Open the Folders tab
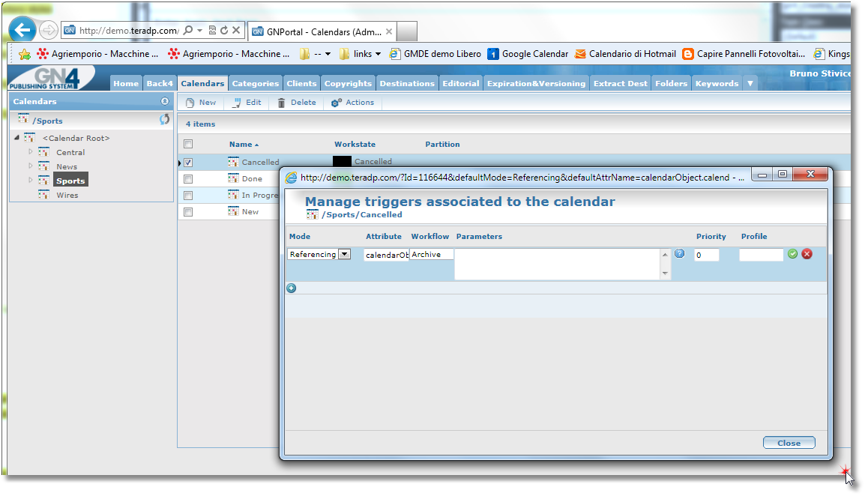Screen dimensions: 868x496 [671, 83]
